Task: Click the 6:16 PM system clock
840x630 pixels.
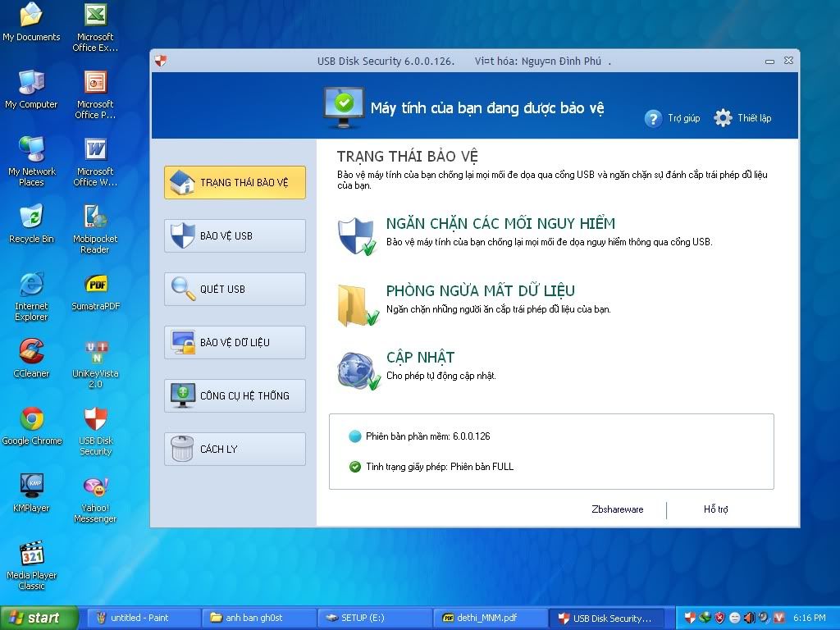Action: coord(810,618)
